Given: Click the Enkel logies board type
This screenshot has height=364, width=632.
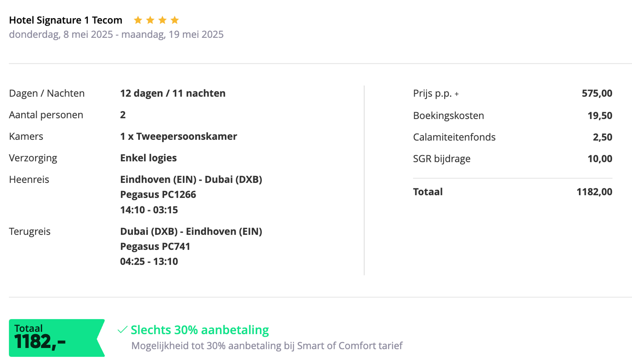Looking at the screenshot, I should pyautogui.click(x=148, y=158).
